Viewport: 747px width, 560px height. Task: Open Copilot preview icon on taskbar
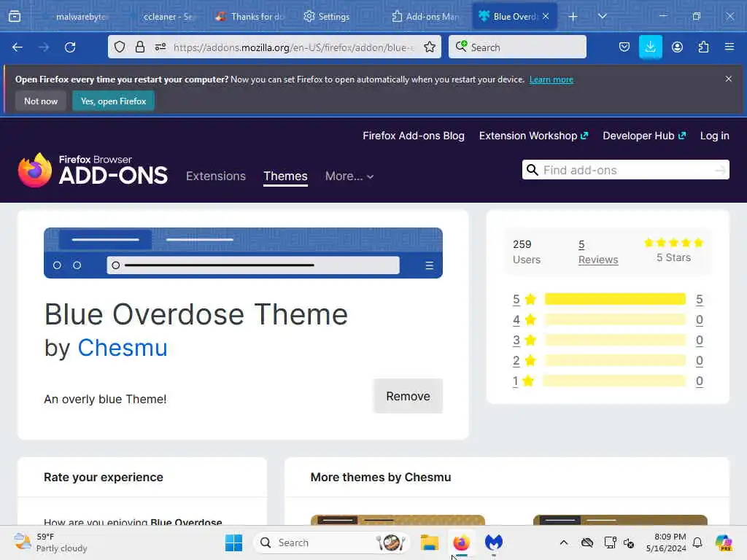724,542
